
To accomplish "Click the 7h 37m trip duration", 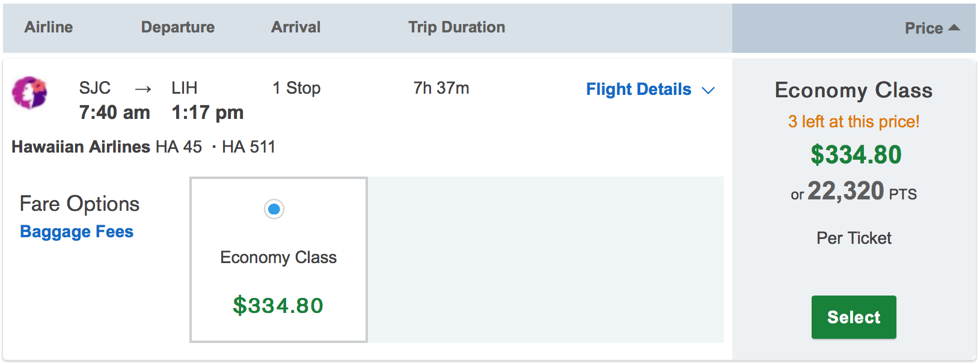I will pos(441,88).
